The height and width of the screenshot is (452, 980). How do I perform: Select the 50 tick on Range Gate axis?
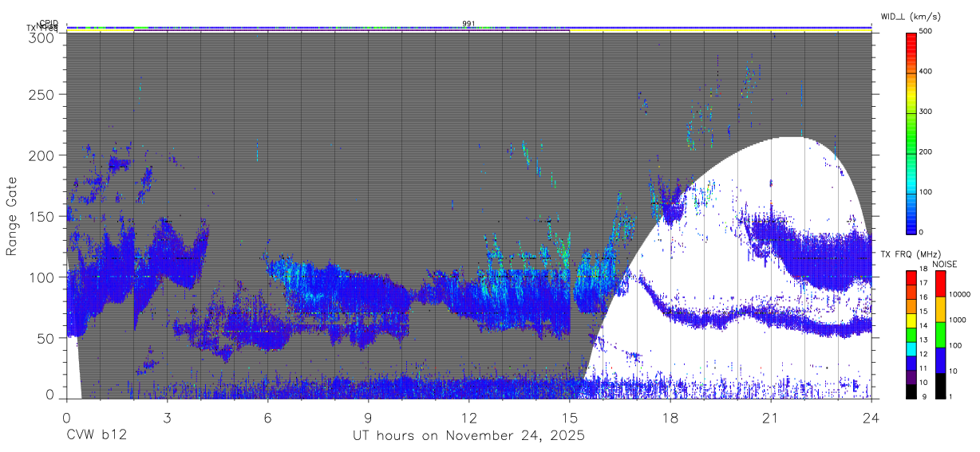[45, 338]
